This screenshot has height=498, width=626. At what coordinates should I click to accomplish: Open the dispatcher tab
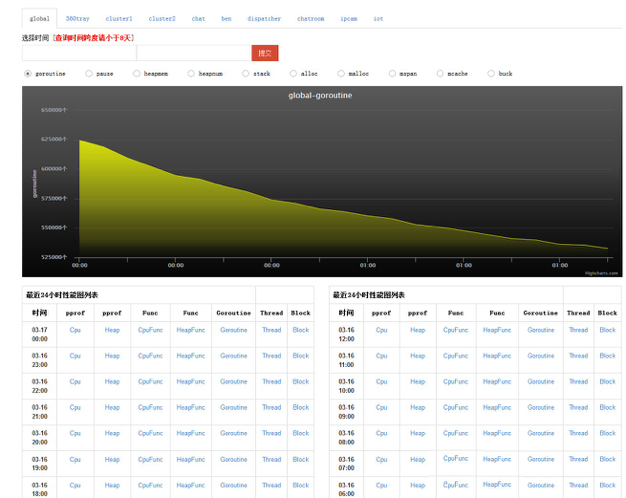[x=264, y=18]
